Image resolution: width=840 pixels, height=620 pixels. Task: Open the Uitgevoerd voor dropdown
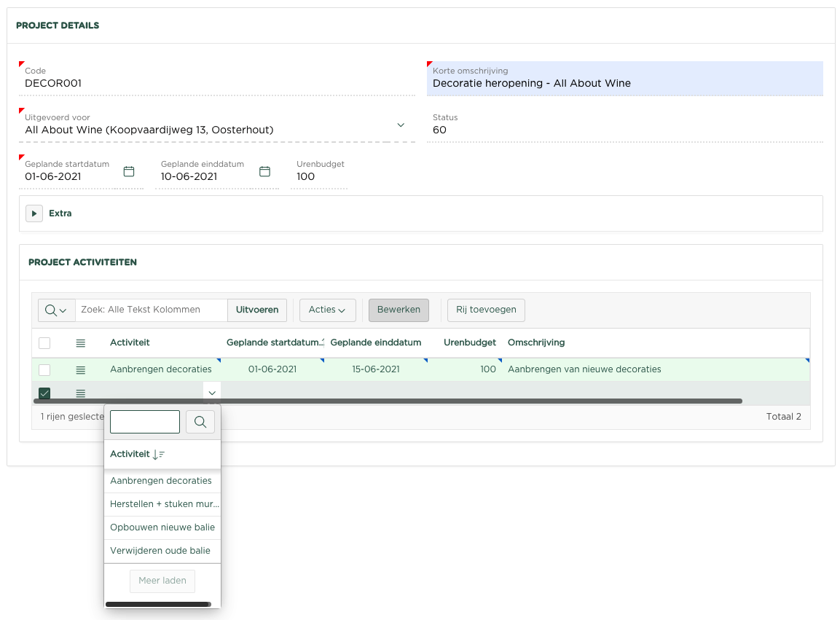pos(400,125)
